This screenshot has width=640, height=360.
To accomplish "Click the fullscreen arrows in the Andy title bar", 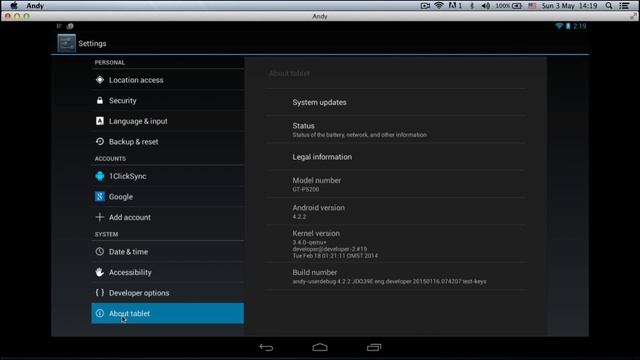I will click(x=633, y=16).
